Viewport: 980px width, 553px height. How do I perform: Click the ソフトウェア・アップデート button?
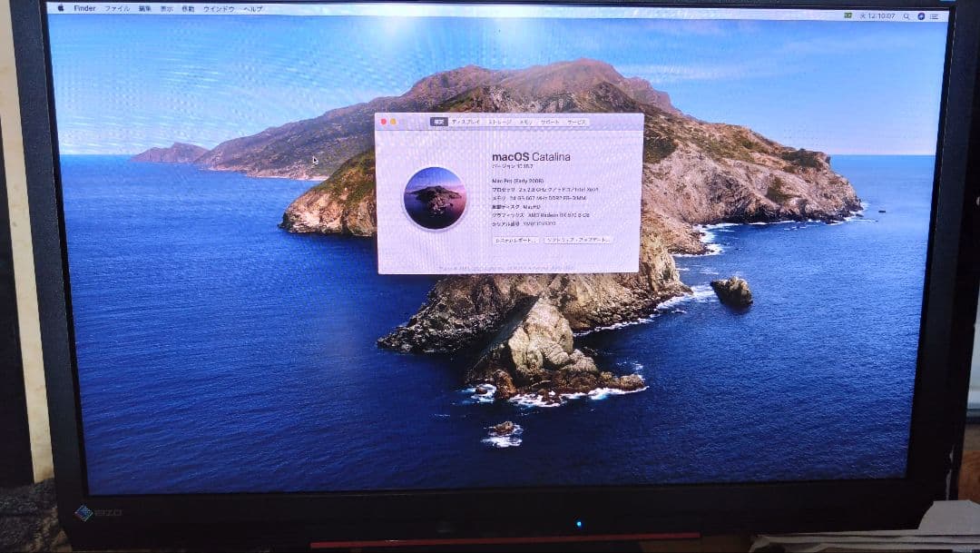577,241
